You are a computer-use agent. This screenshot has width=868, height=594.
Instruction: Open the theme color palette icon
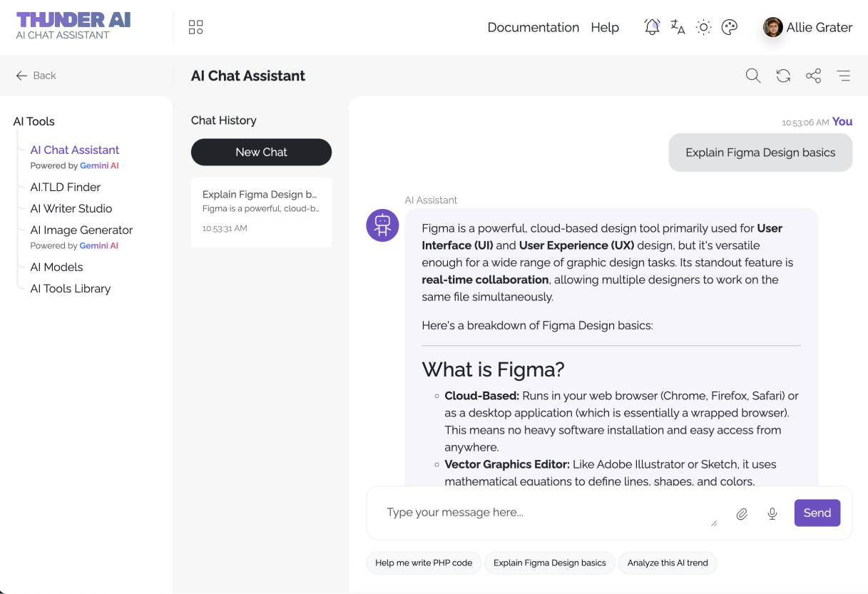pyautogui.click(x=729, y=27)
